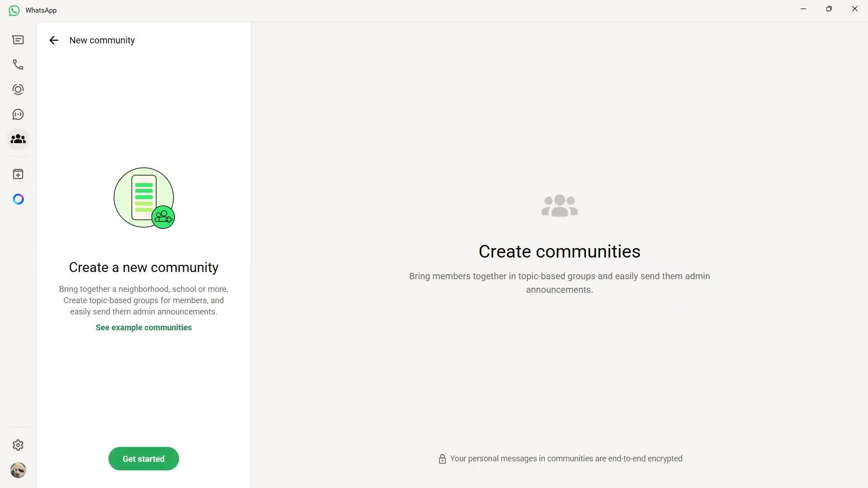Launch Meta AI assistant
The image size is (868, 488).
point(18,199)
